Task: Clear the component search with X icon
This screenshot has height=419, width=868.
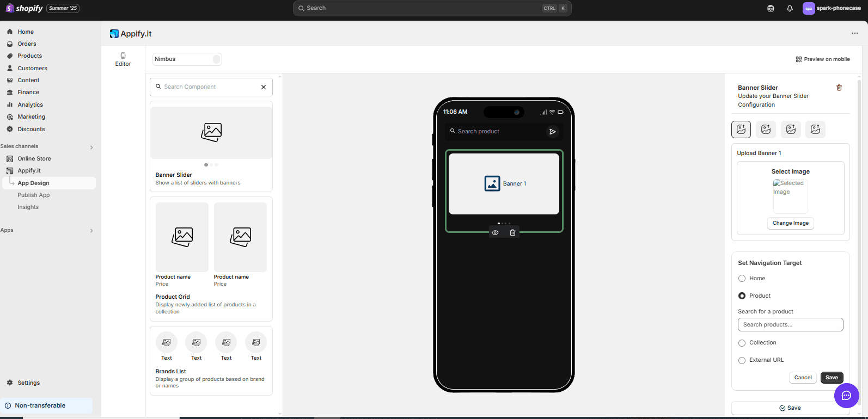Action: (x=264, y=87)
